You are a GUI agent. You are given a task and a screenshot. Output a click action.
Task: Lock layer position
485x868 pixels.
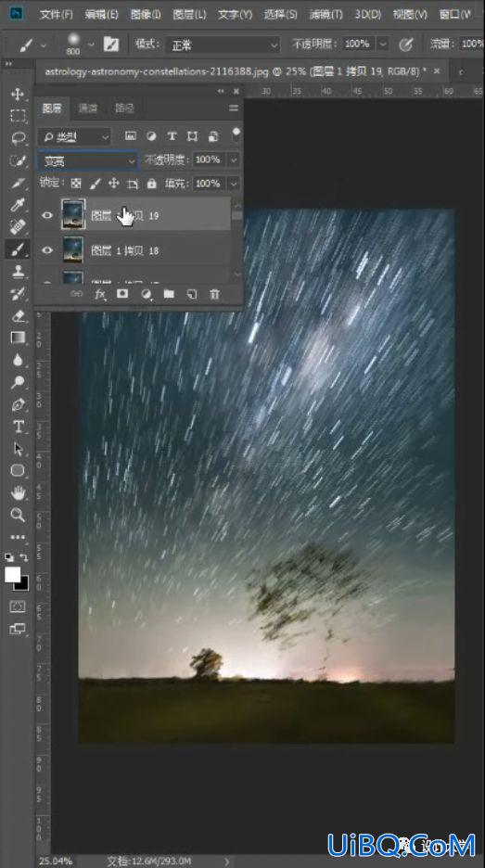[x=113, y=184]
